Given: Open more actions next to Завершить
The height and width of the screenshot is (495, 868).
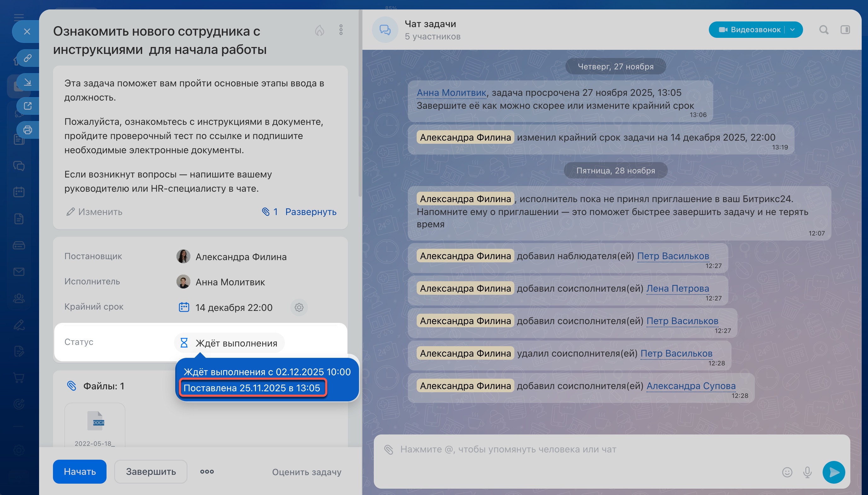Looking at the screenshot, I should coord(207,472).
